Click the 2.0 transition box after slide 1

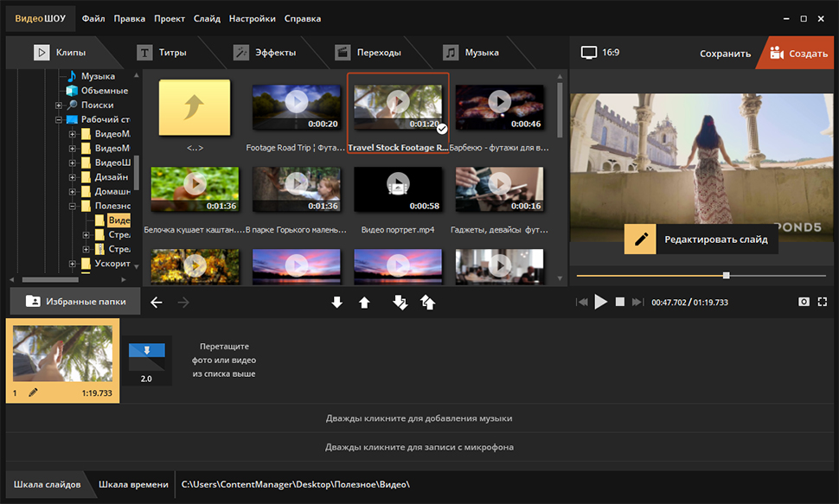click(147, 360)
